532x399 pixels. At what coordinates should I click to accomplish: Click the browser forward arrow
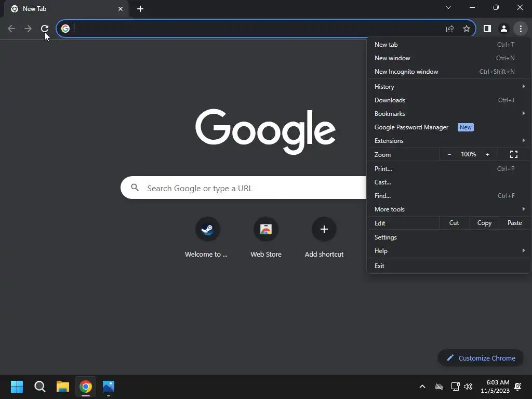click(28, 29)
